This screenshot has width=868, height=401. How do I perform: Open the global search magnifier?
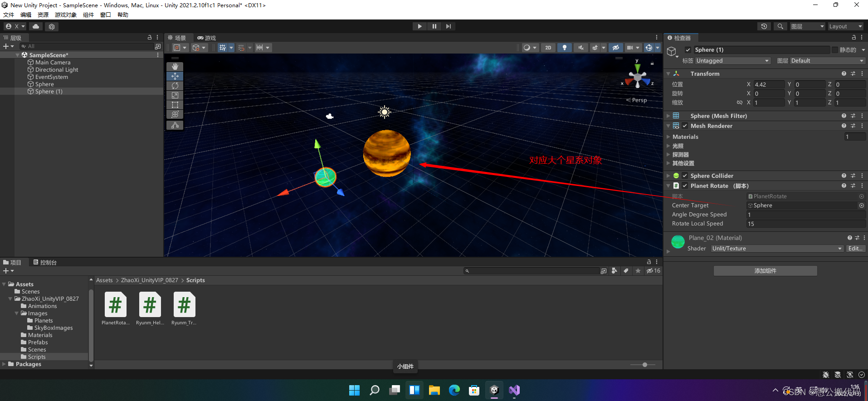point(780,26)
